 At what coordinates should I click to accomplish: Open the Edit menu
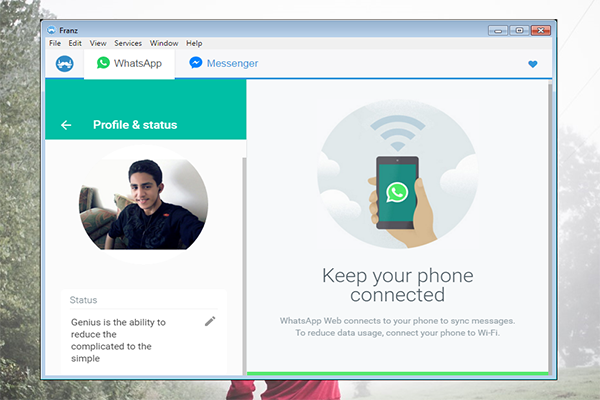(x=75, y=43)
